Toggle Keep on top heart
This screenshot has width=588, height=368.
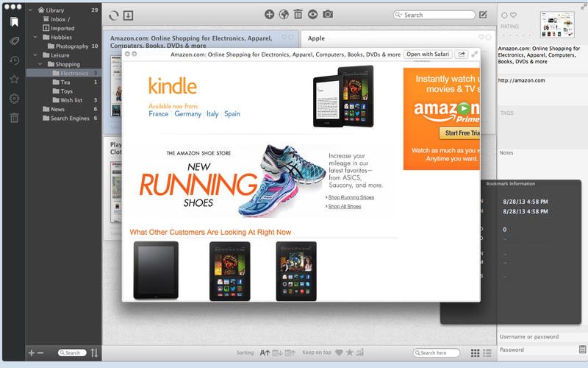(339, 353)
